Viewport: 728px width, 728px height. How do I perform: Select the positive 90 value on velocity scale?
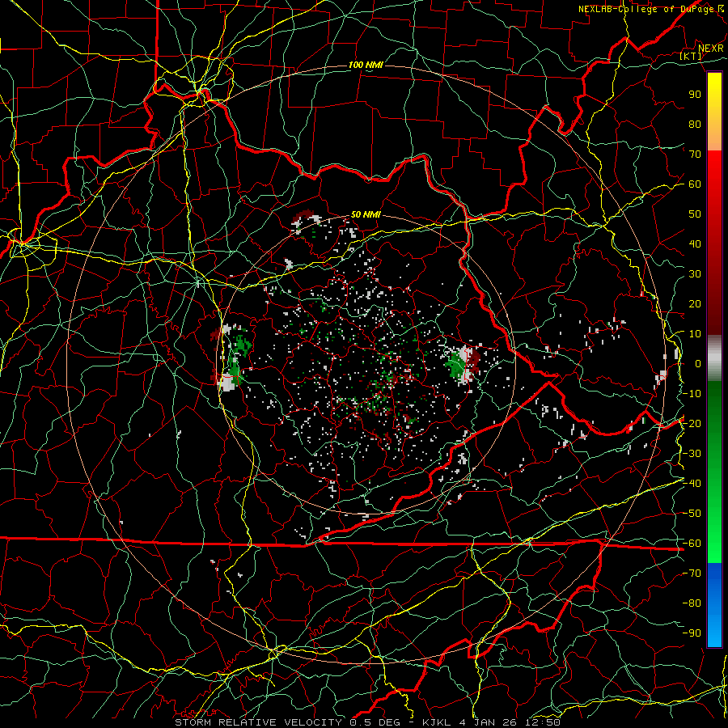point(695,95)
